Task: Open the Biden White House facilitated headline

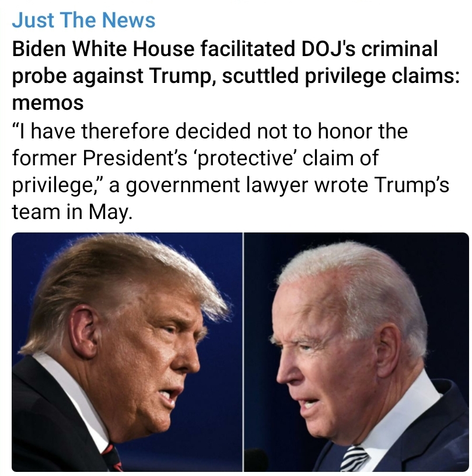Action: click(235, 75)
